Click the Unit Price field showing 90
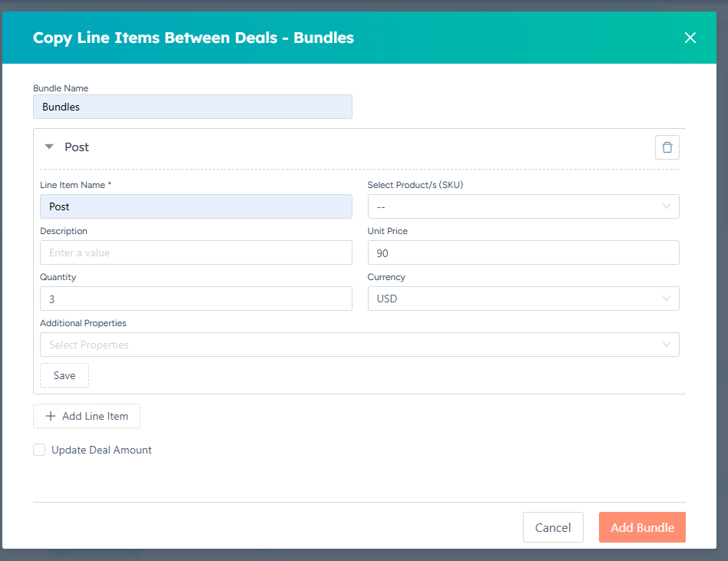The width and height of the screenshot is (728, 561). pyautogui.click(x=523, y=252)
